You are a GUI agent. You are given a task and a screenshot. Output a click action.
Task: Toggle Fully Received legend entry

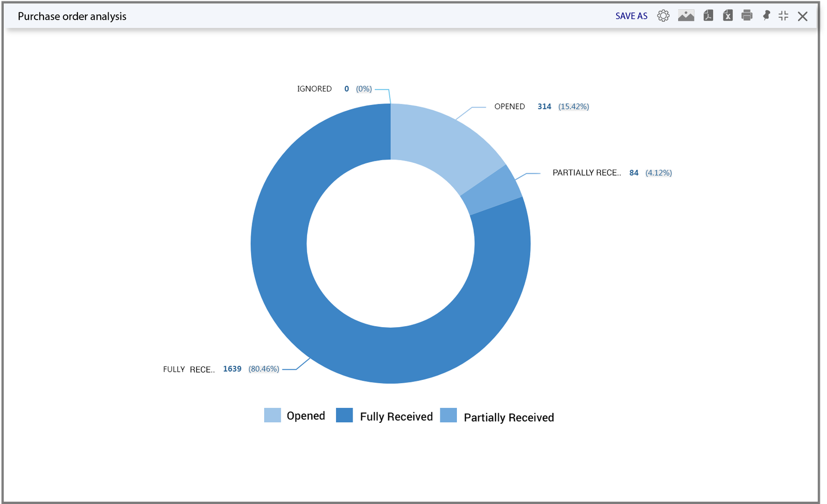pos(396,417)
